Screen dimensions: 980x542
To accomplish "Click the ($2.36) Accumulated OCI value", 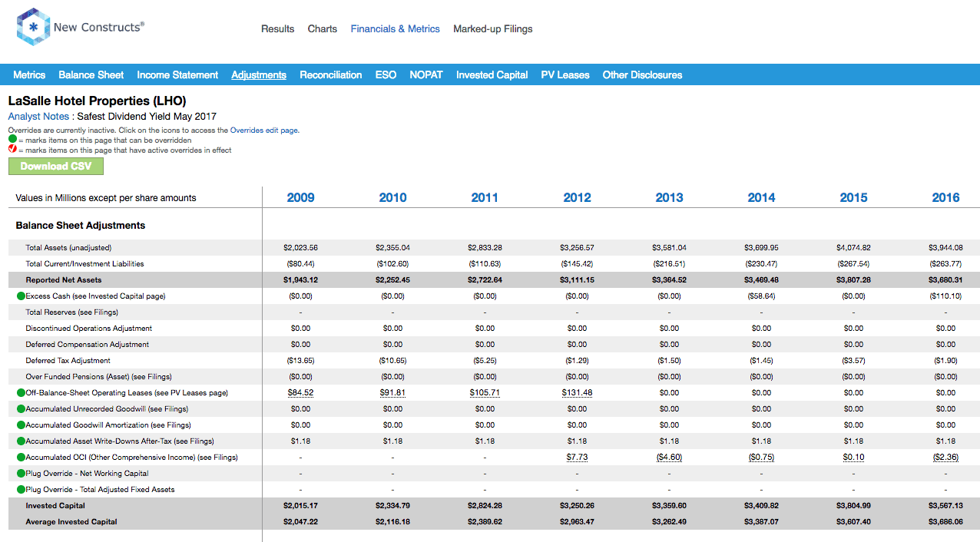I will (x=946, y=458).
